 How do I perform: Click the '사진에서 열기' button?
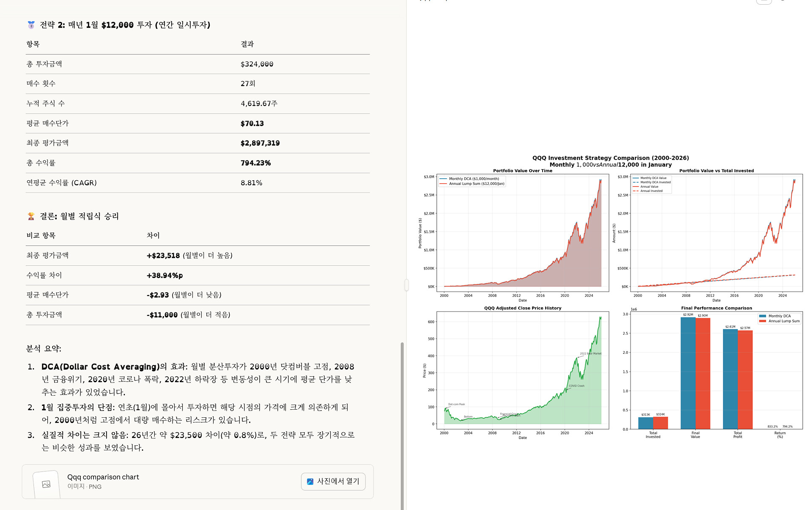[x=333, y=482]
